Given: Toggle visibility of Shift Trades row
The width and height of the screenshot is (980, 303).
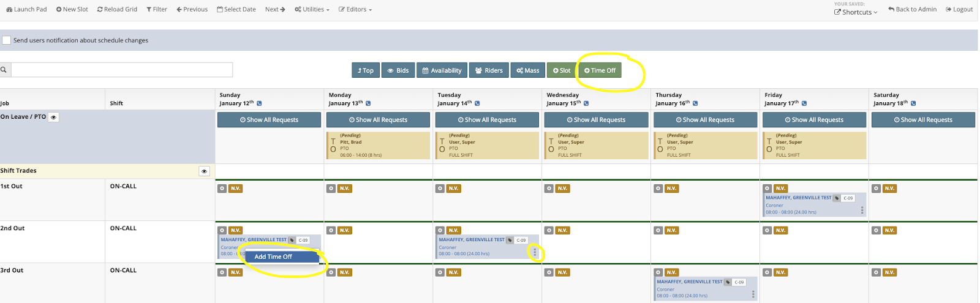Looking at the screenshot, I should click(x=204, y=171).
